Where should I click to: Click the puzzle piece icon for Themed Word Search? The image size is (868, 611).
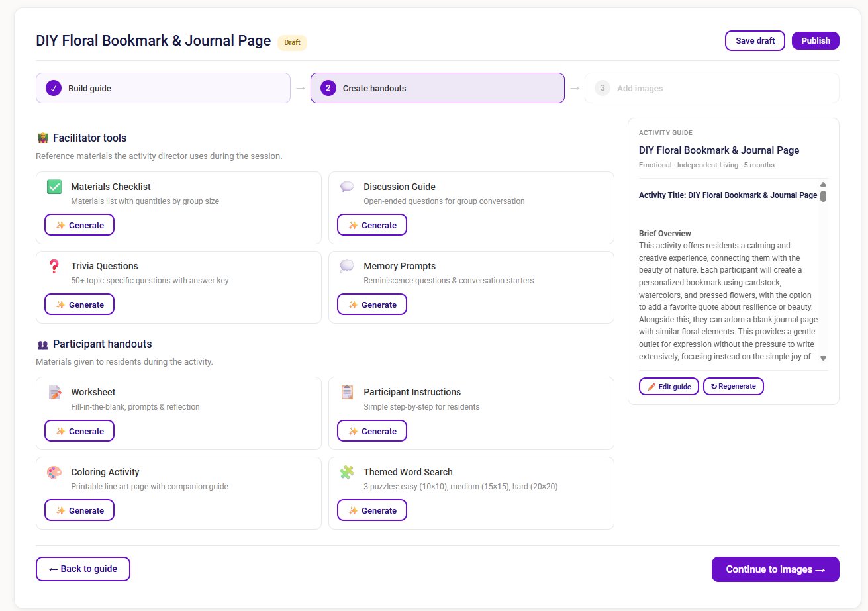coord(346,471)
